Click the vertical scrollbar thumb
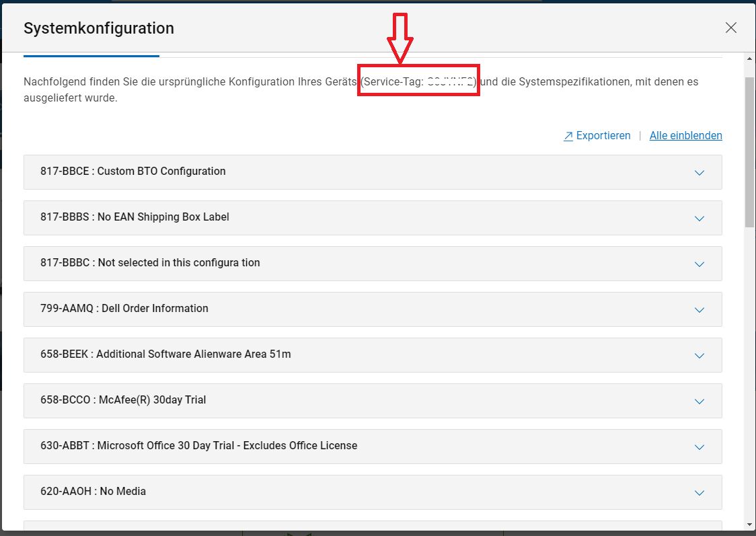 click(749, 152)
